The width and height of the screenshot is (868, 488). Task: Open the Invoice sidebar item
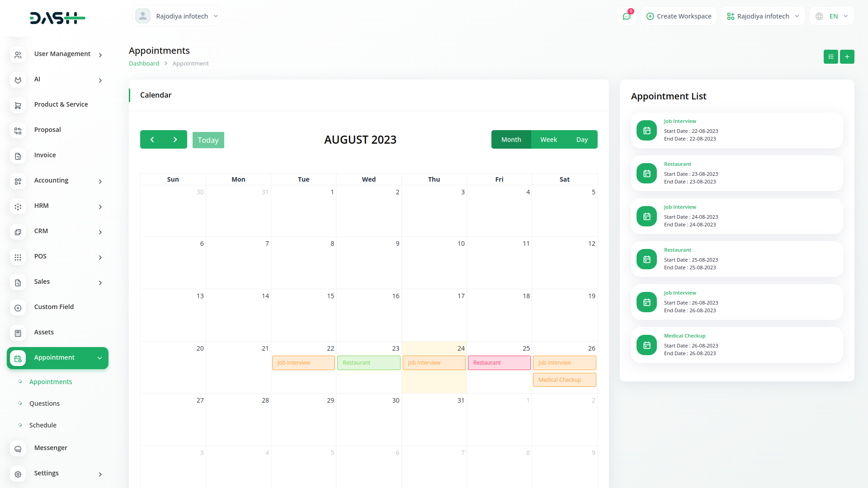45,155
